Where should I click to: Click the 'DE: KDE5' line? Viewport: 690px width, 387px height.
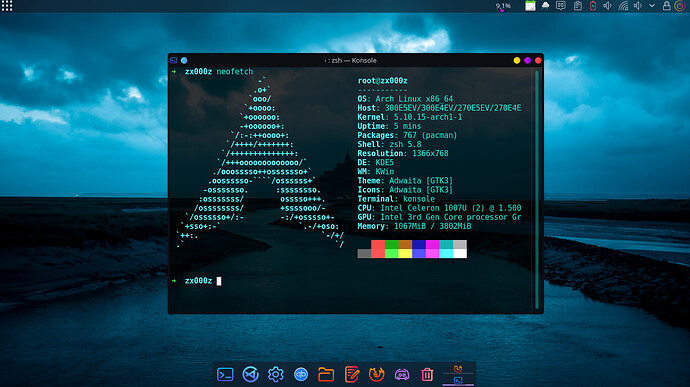pyautogui.click(x=375, y=162)
